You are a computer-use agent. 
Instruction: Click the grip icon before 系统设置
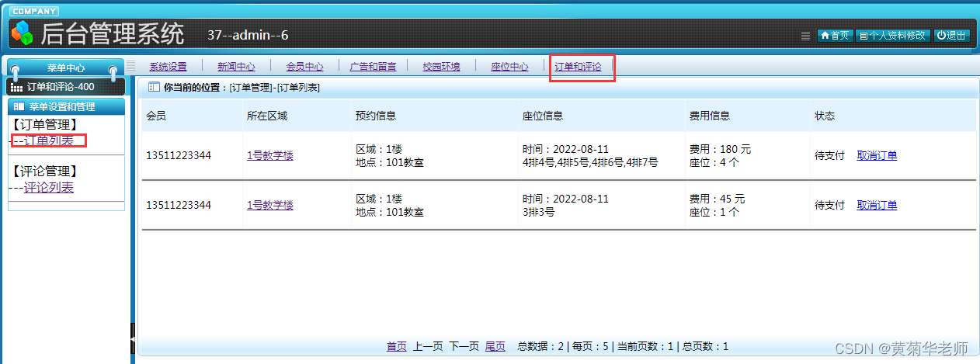pos(131,66)
